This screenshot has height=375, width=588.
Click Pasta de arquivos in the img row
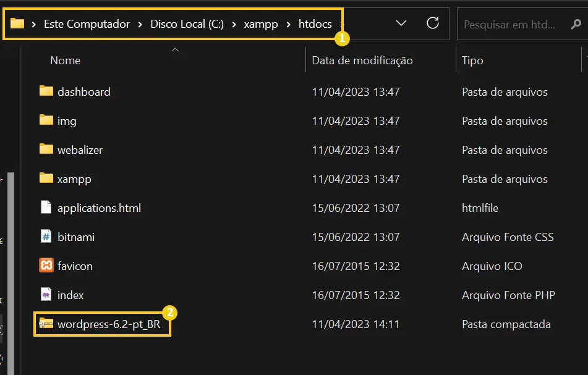tap(505, 121)
